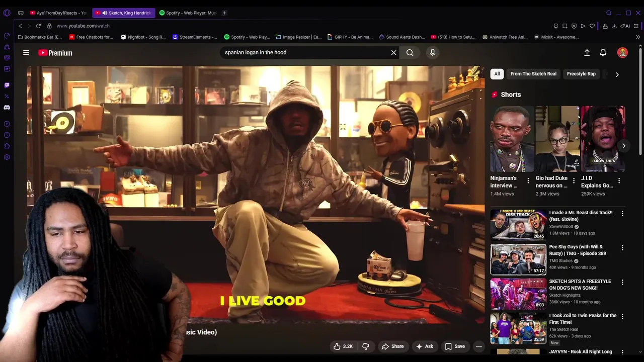
Task: Open the YouTube guide hamburger menu
Action: [x=26, y=52]
